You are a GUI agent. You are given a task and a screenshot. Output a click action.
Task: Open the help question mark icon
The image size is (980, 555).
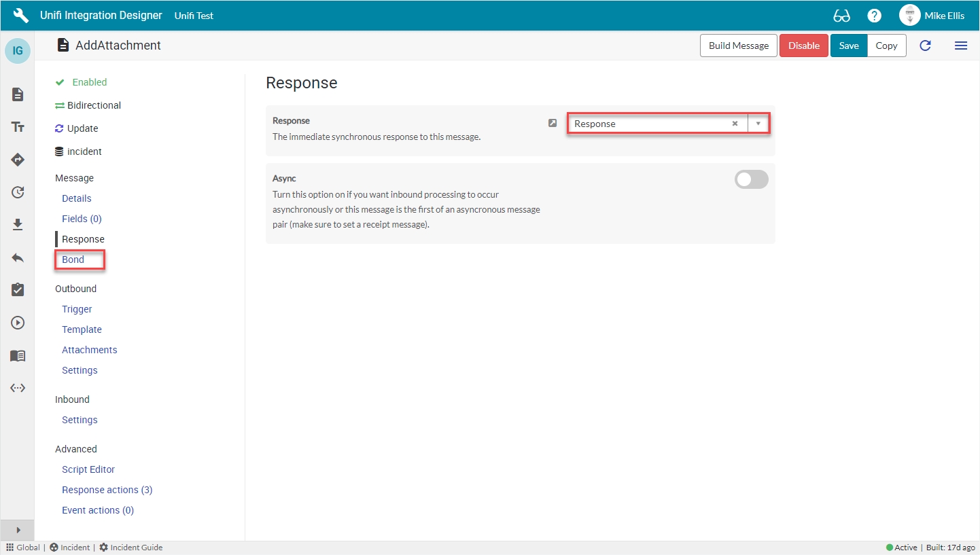tap(875, 16)
